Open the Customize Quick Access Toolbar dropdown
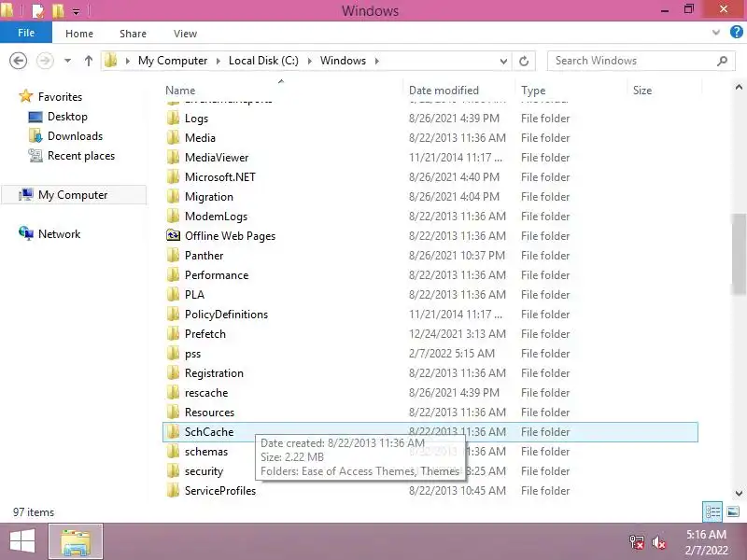Screen dimensions: 747x560 (x=76, y=11)
